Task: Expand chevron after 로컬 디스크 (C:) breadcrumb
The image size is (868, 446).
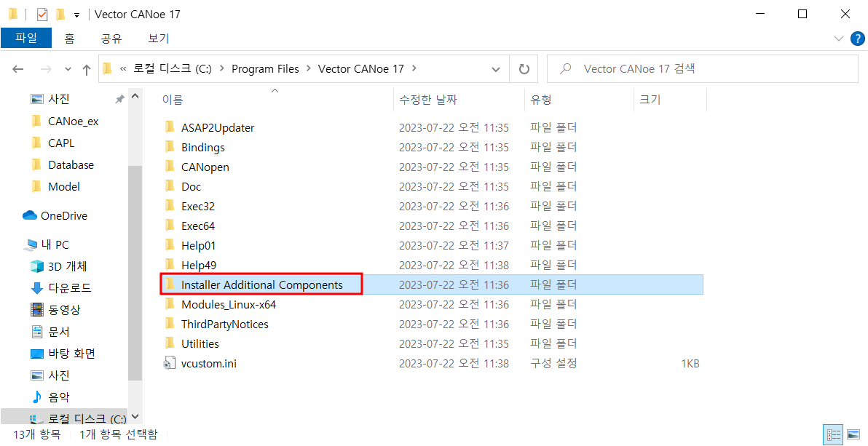Action: (221, 69)
